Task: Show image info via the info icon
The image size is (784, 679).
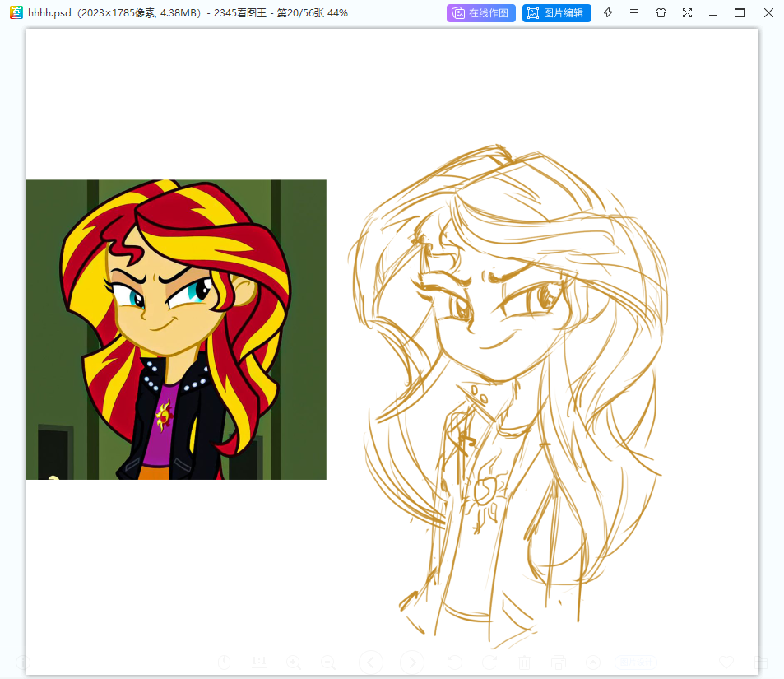Action: tap(23, 663)
